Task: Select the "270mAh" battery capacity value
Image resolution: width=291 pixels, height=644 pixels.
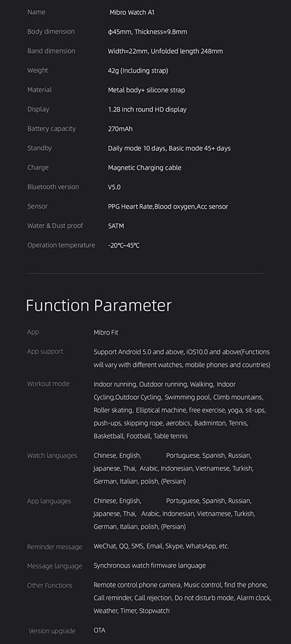Action: 120,129
